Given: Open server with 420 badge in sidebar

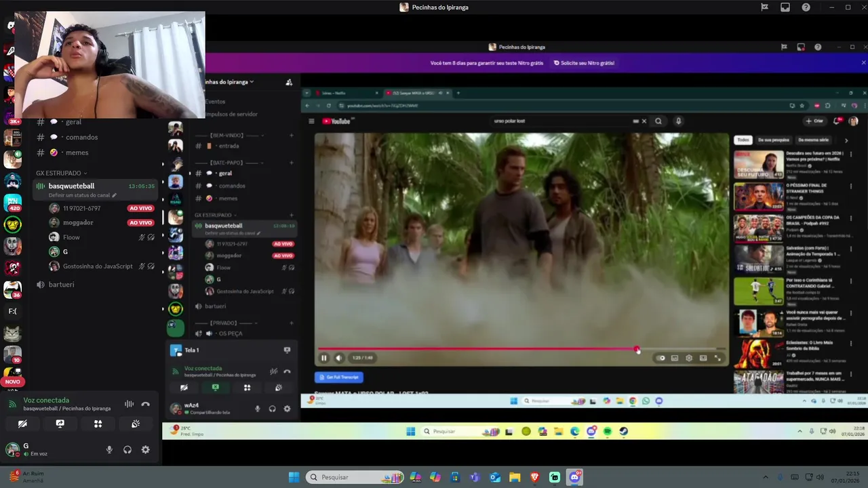Looking at the screenshot, I should click(12, 202).
